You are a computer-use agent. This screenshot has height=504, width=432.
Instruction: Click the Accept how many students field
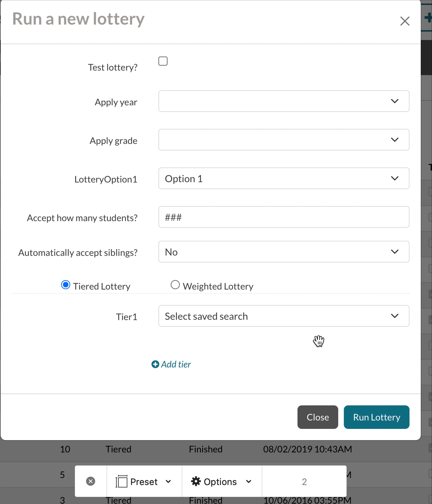tap(283, 217)
